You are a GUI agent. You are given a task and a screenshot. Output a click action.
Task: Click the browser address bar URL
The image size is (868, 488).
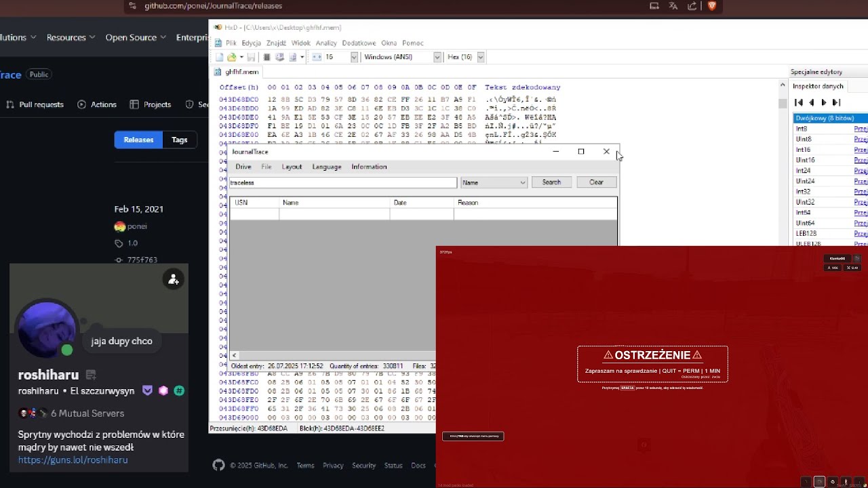coord(213,6)
